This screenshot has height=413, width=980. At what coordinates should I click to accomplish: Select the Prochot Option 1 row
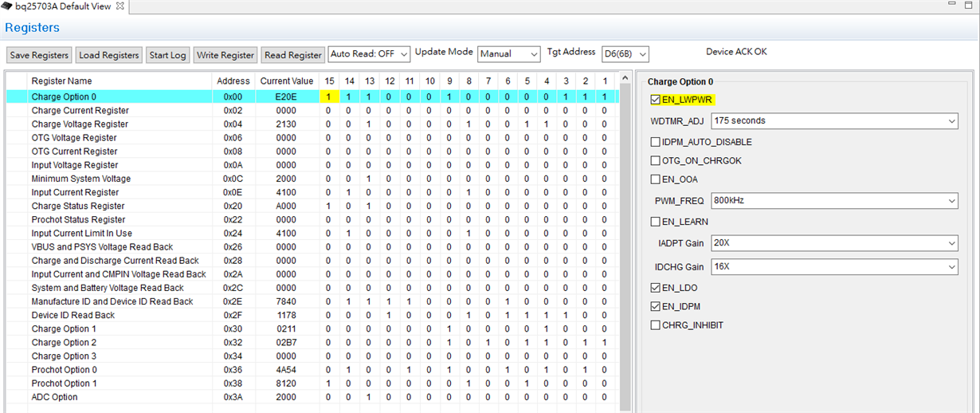point(312,383)
